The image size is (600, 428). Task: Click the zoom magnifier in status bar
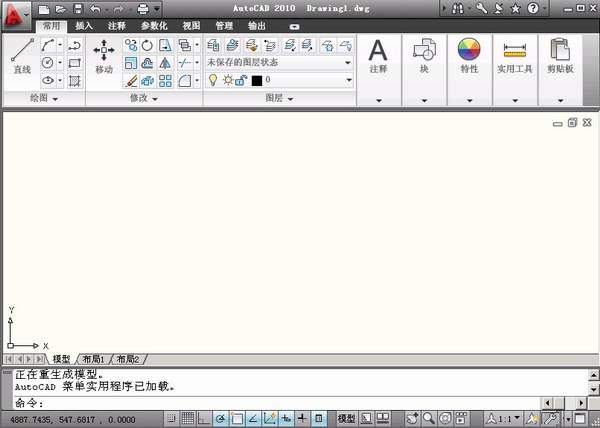(x=428, y=418)
